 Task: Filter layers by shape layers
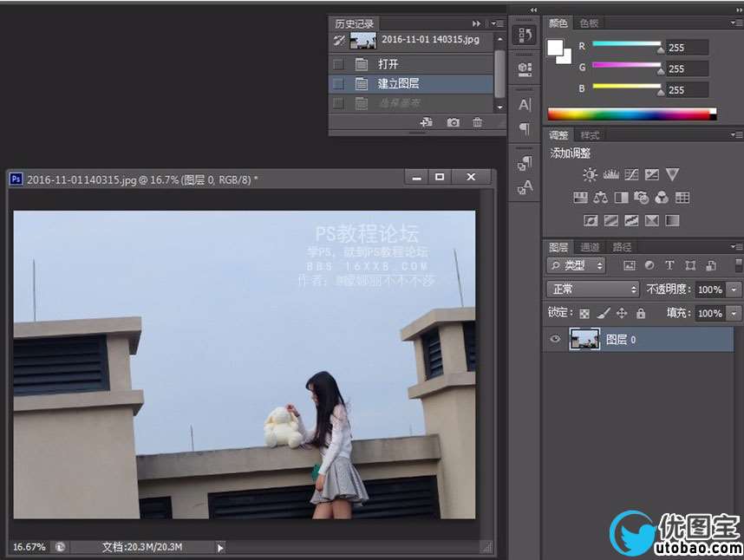(x=690, y=265)
